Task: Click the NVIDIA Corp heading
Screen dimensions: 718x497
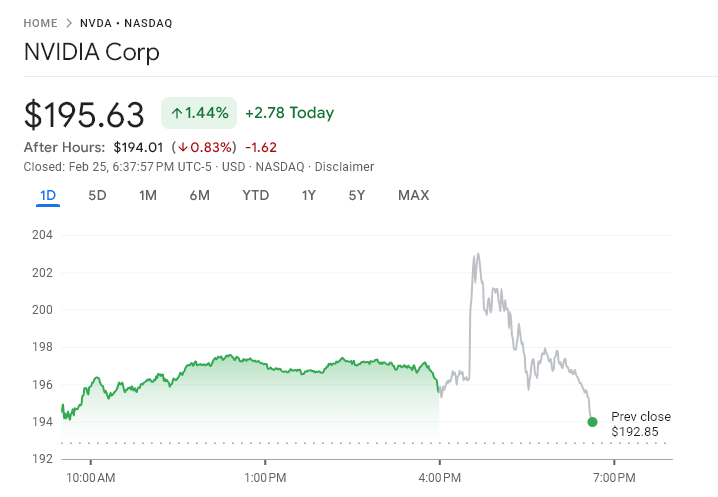Action: (x=92, y=52)
